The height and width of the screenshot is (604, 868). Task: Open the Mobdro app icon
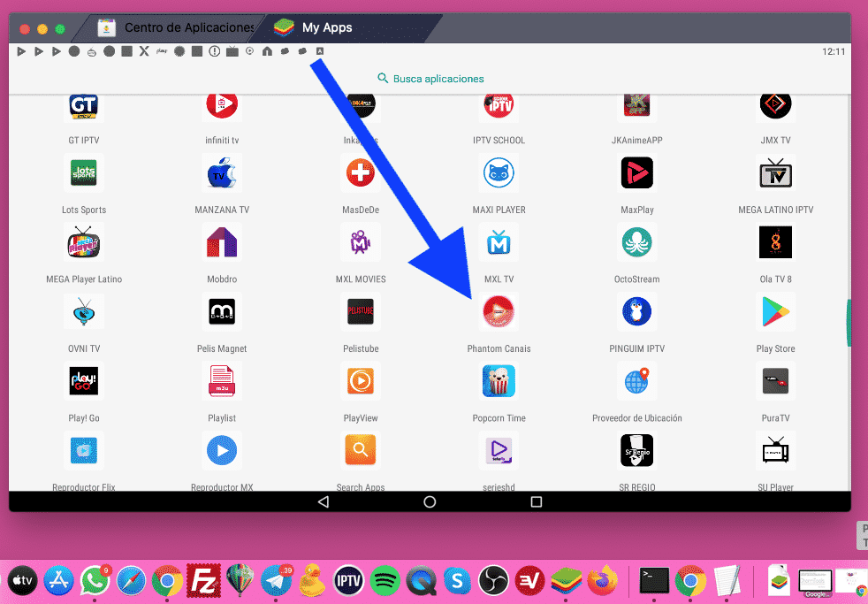(222, 242)
